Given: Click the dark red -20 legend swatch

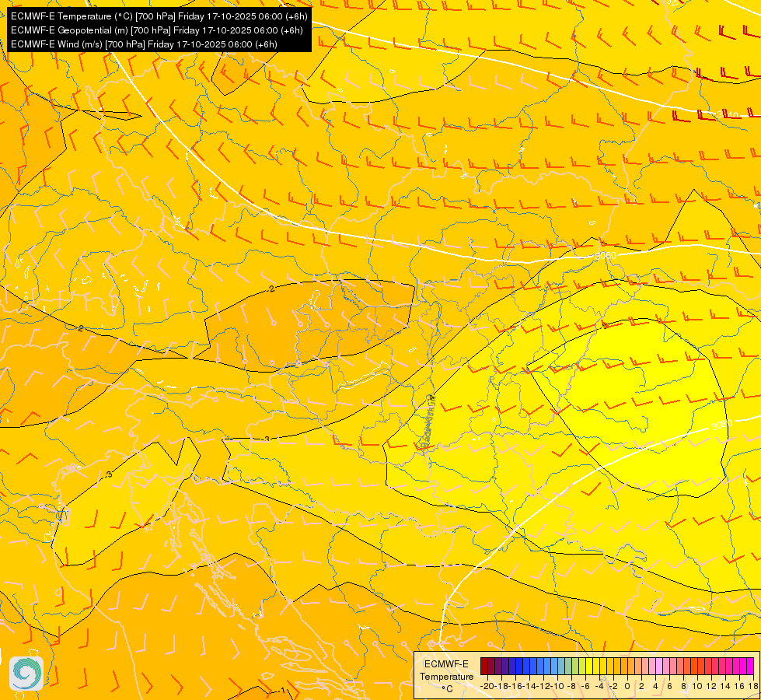Looking at the screenshot, I should tap(484, 666).
